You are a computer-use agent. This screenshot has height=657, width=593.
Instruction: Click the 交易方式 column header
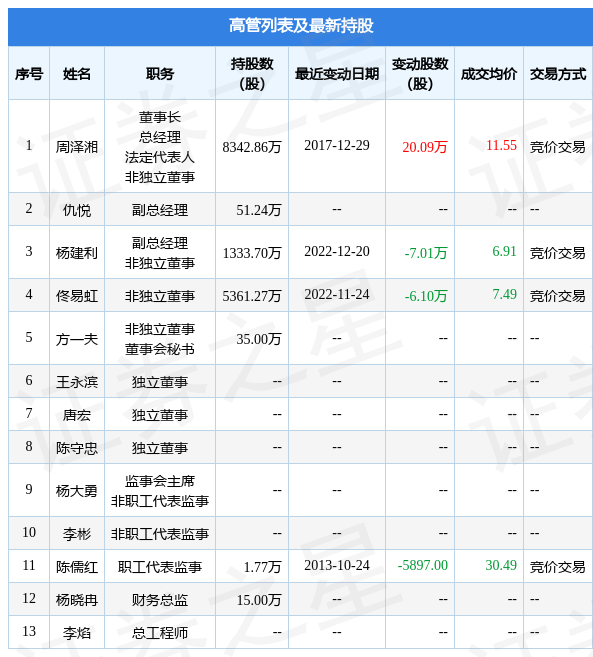[x=558, y=74]
